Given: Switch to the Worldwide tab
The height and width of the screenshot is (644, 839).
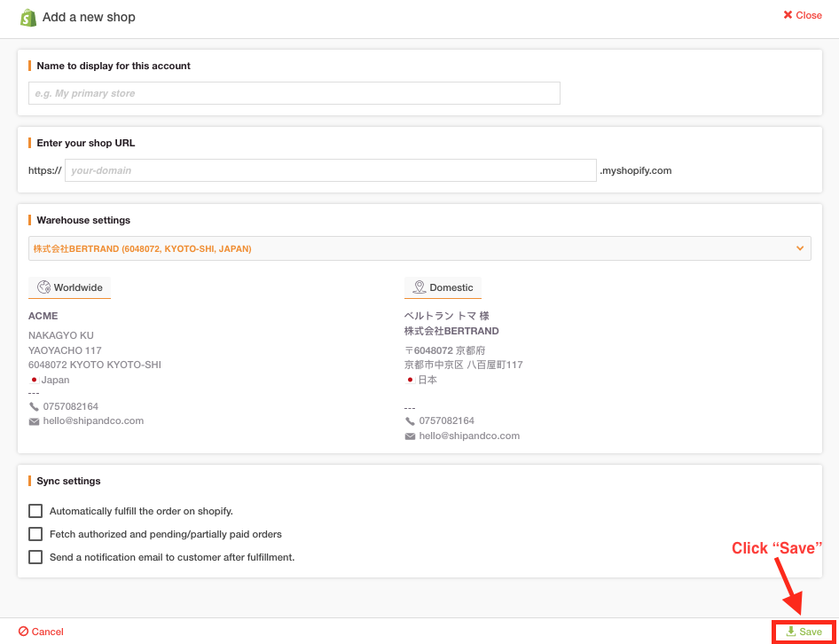Looking at the screenshot, I should point(69,287).
